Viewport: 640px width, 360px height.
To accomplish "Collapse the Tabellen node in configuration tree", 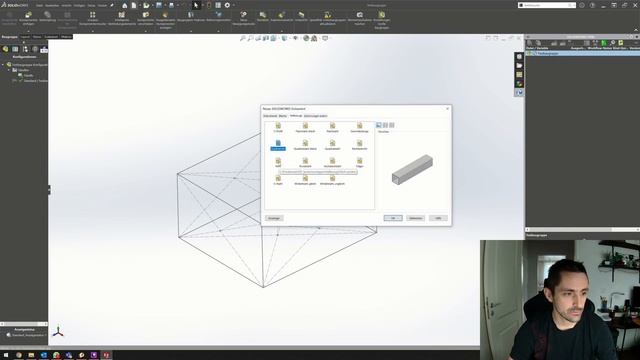I will [x=9, y=70].
